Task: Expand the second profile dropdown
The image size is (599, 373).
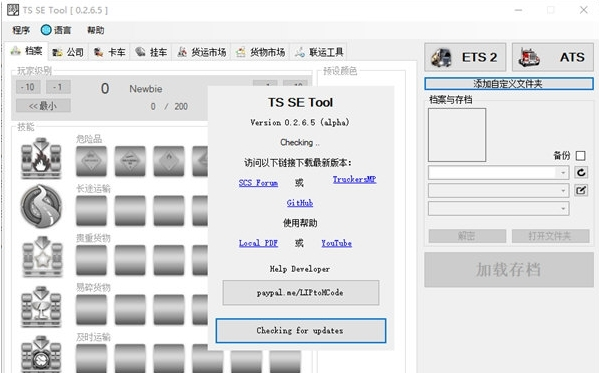Action: click(x=499, y=190)
